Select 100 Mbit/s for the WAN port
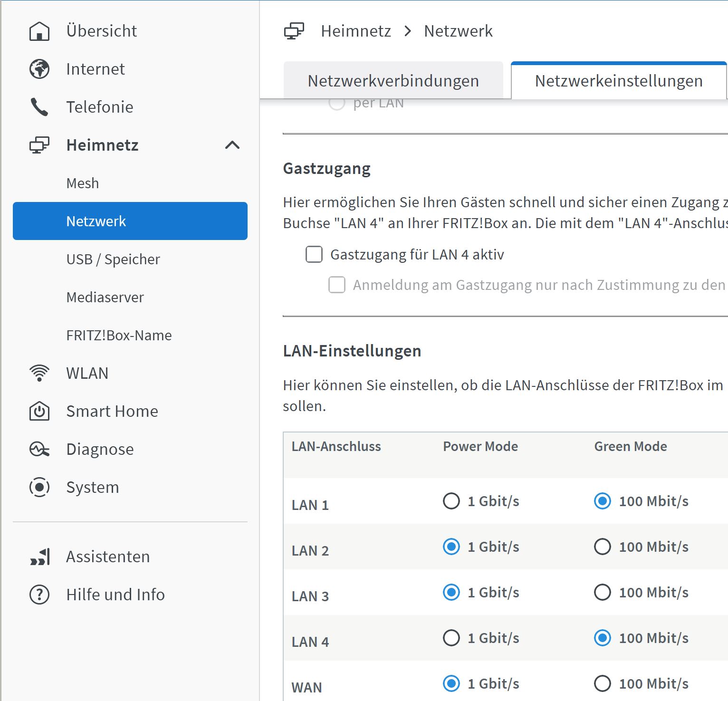 click(603, 683)
